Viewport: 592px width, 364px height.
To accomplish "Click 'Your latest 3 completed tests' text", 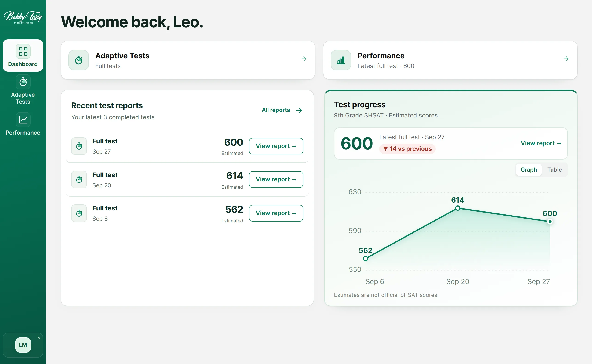I will pyautogui.click(x=113, y=117).
